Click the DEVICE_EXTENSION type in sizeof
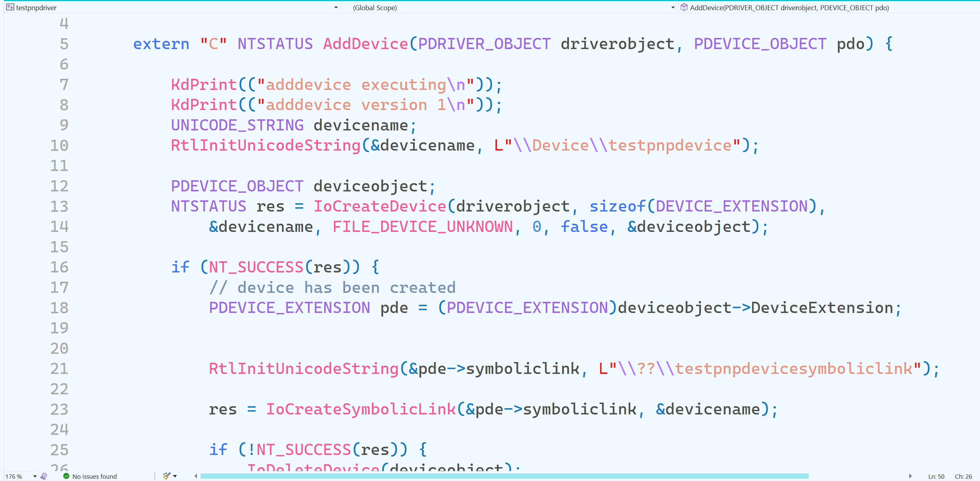980x481 pixels. [731, 206]
